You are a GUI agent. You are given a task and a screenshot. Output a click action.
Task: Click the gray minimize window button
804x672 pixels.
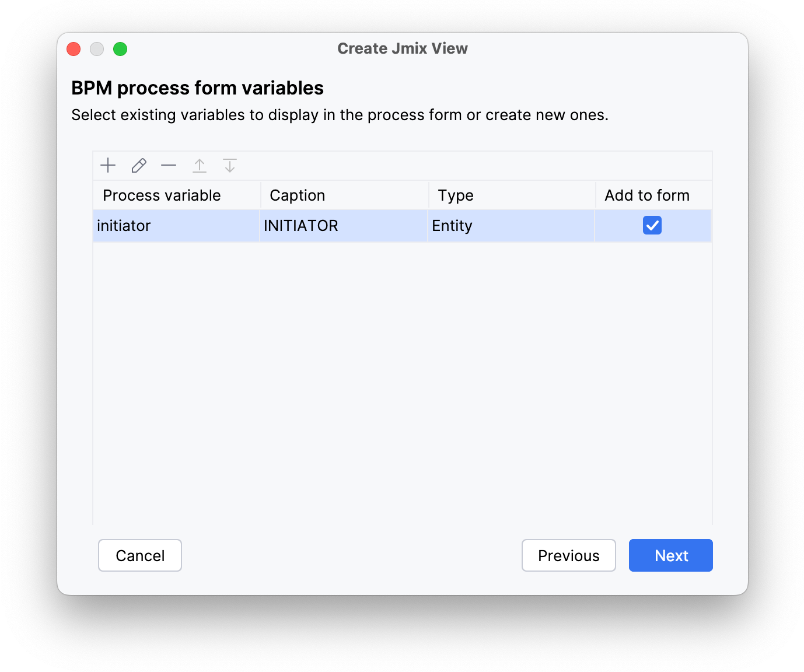[97, 49]
